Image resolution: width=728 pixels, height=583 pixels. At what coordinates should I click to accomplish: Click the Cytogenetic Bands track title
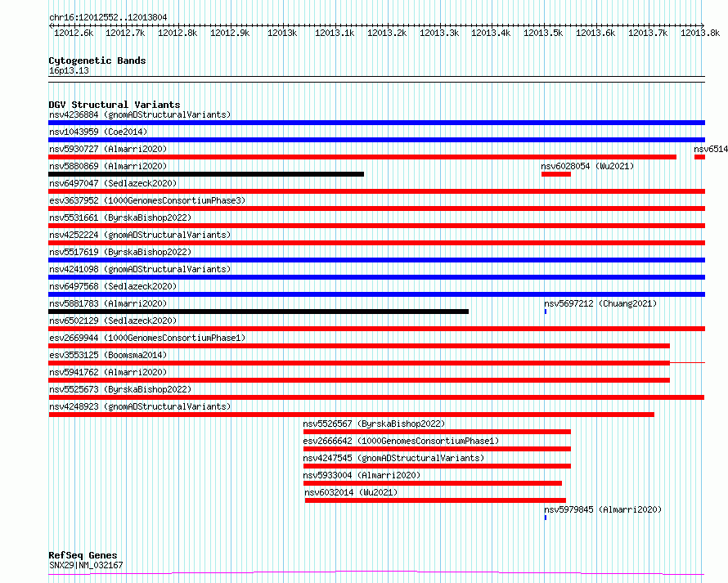tap(97, 61)
